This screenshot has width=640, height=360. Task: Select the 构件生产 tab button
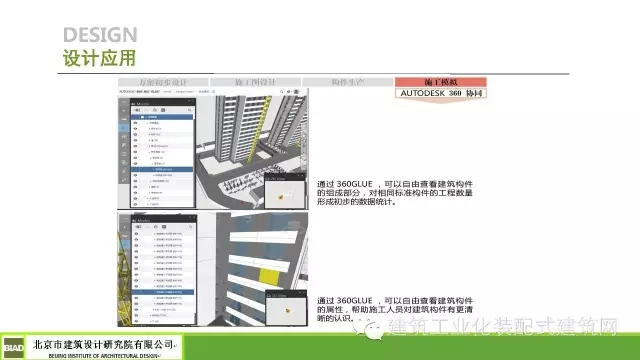coord(348,82)
